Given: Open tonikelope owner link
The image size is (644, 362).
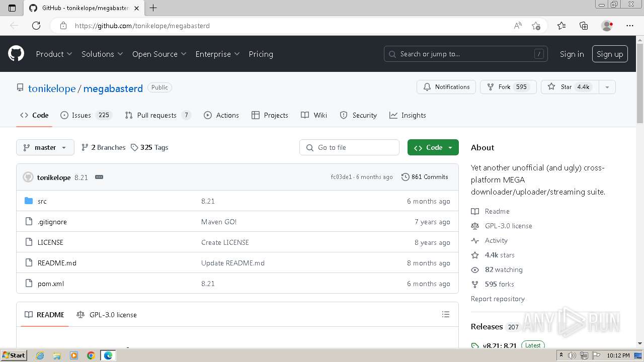Looking at the screenshot, I should (x=52, y=88).
